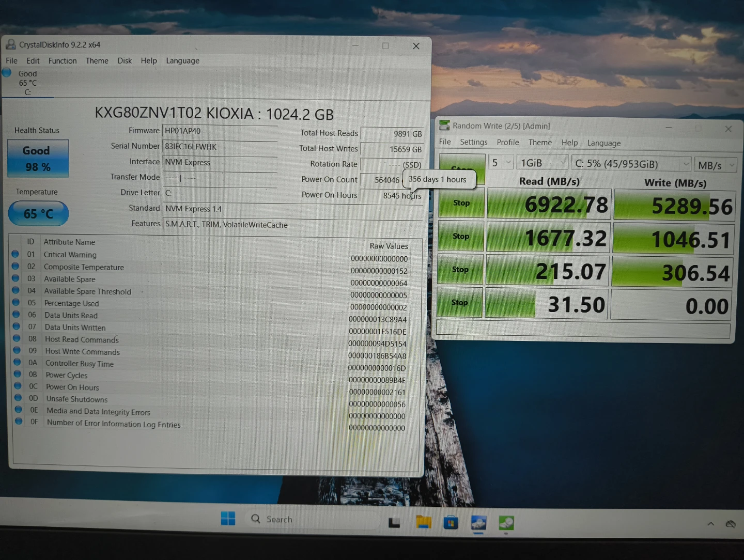This screenshot has height=560, width=744.
Task: Click the Firmware field HP01AP40
Action: tap(220, 131)
